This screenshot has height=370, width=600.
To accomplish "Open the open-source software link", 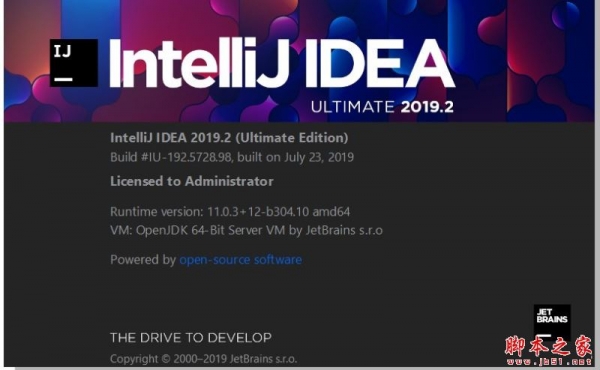I will (241, 260).
